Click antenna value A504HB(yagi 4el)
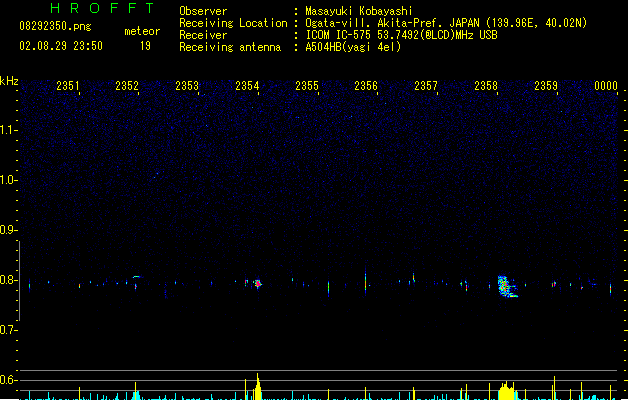The width and height of the screenshot is (629, 400). (x=353, y=47)
